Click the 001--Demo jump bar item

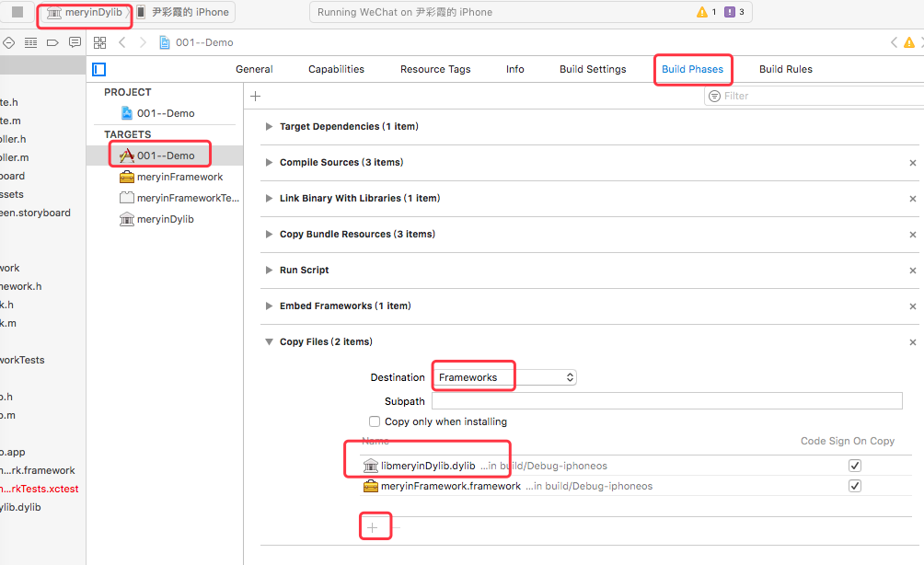tap(196, 42)
